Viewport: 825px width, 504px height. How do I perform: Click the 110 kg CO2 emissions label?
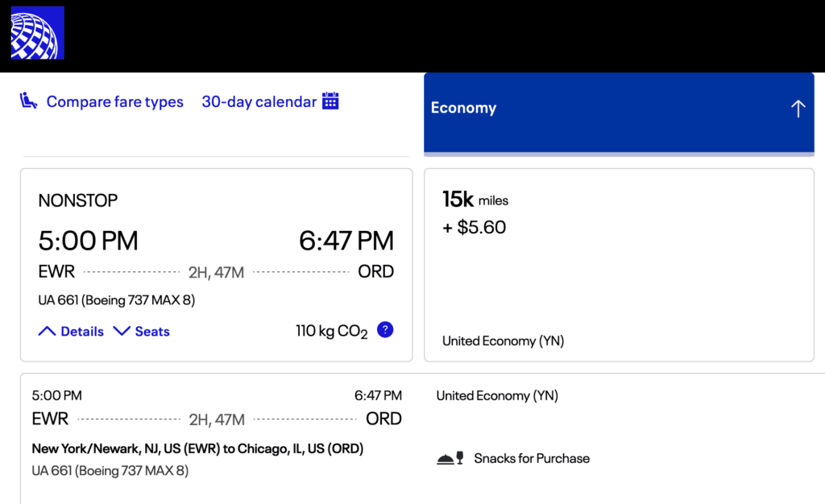pyautogui.click(x=331, y=331)
